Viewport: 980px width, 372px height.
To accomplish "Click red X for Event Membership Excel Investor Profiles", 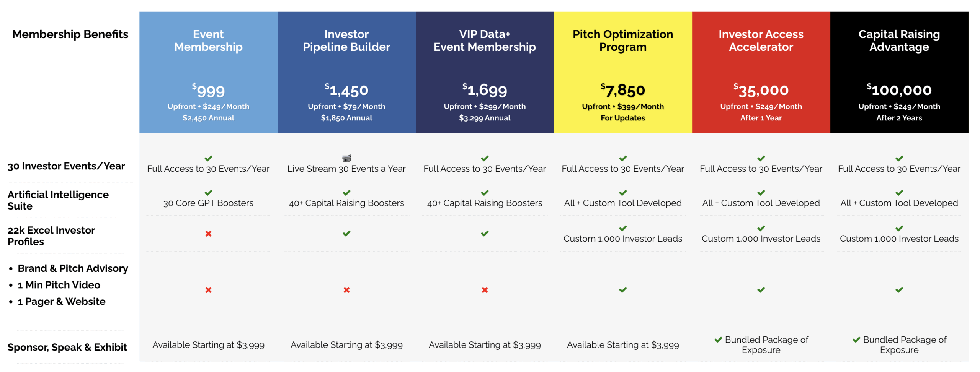I will click(208, 234).
